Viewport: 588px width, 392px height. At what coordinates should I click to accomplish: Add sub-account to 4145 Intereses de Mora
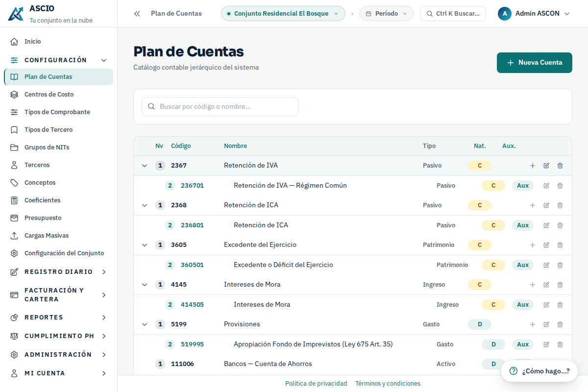point(533,285)
